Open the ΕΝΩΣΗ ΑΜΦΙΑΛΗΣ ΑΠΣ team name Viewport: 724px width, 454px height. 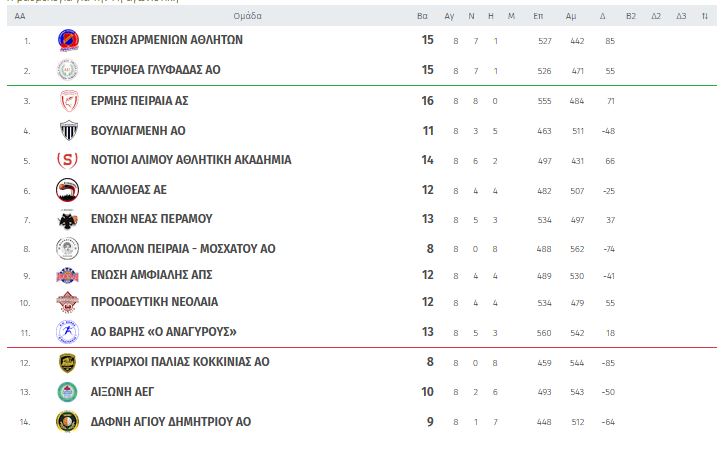point(151,275)
